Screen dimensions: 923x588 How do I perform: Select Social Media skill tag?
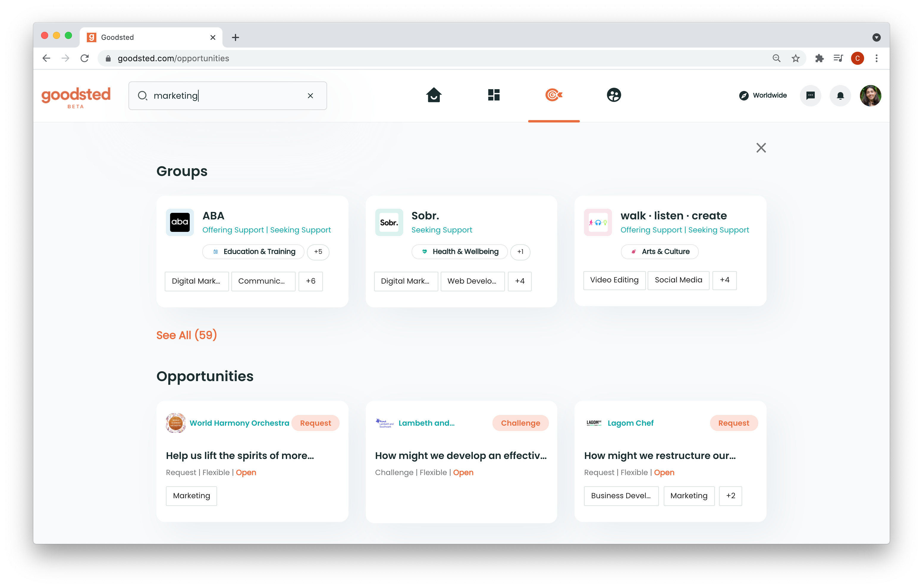click(x=679, y=280)
